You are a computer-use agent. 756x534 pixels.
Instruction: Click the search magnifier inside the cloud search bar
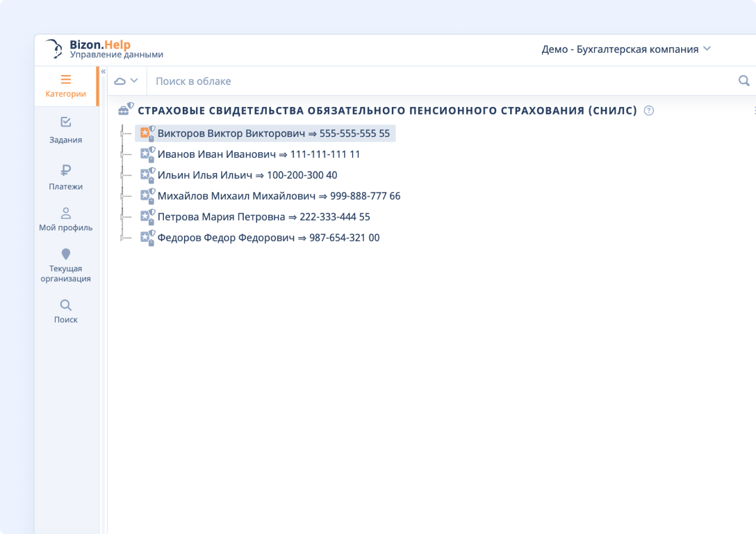tap(743, 81)
